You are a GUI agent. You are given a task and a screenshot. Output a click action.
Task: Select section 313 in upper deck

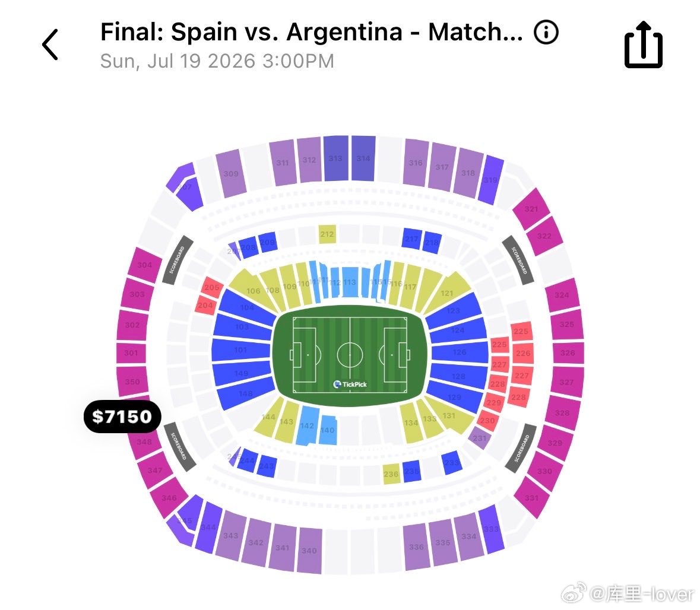tap(335, 158)
